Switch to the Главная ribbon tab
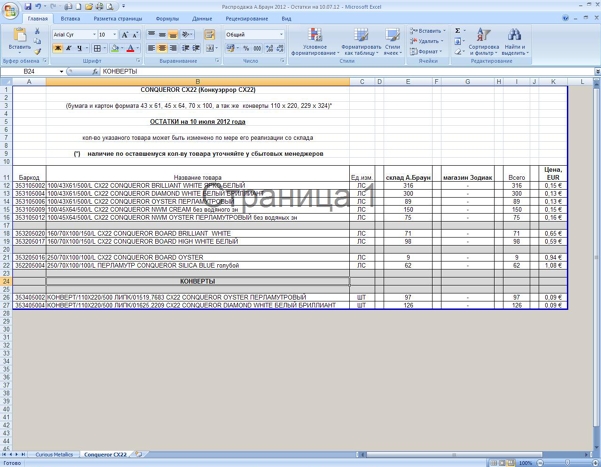 (x=38, y=18)
